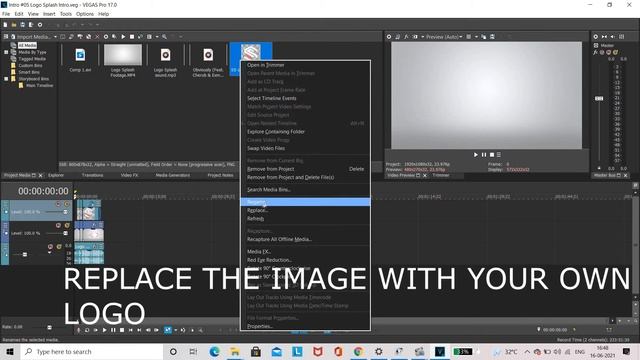Open the views dropdown arrow in Project Media toolbar
Viewport: 640px width, 360px height.
click(x=157, y=37)
